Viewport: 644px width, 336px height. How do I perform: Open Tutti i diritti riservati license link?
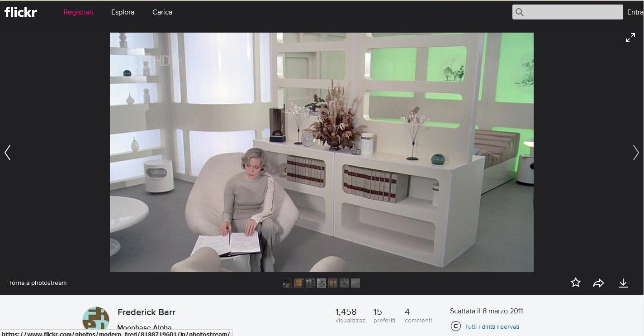(x=492, y=326)
